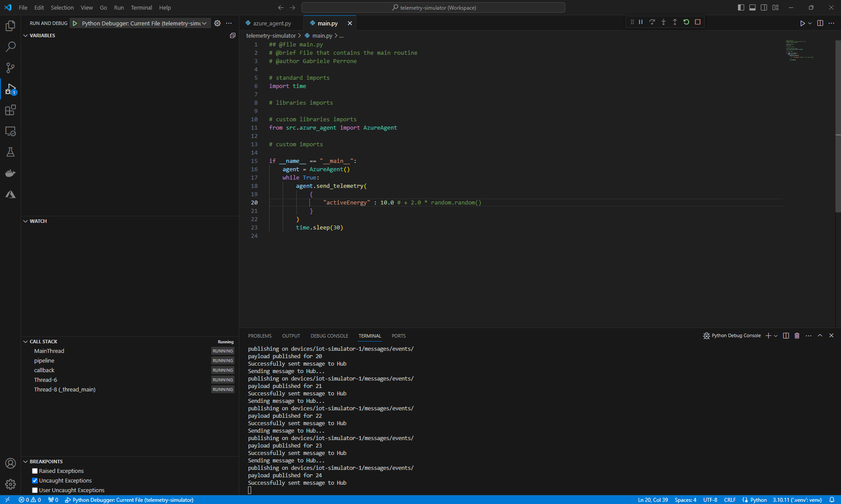
Task: Click the Step Over debug icon
Action: (x=653, y=22)
